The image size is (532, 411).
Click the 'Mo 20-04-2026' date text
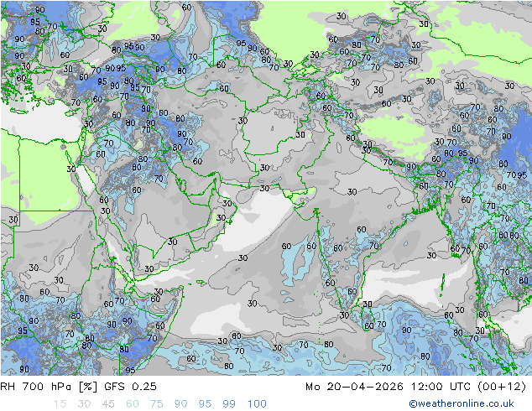coord(355,387)
